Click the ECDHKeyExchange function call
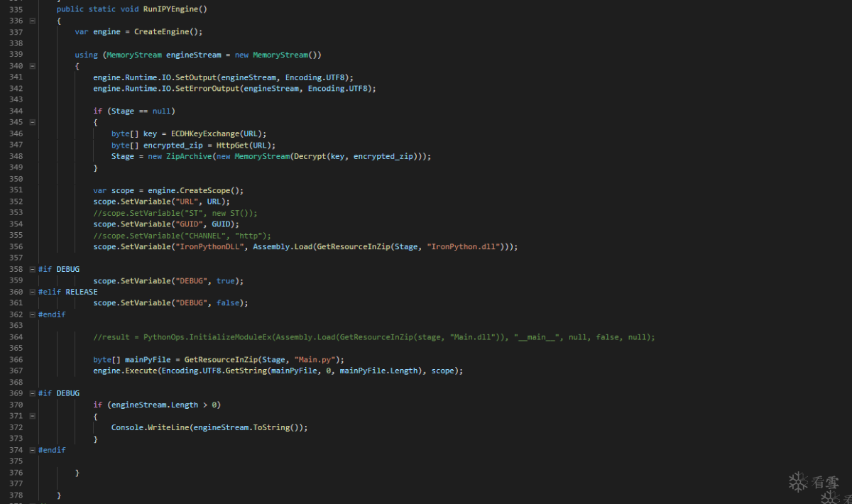The height and width of the screenshot is (504, 852). 205,133
